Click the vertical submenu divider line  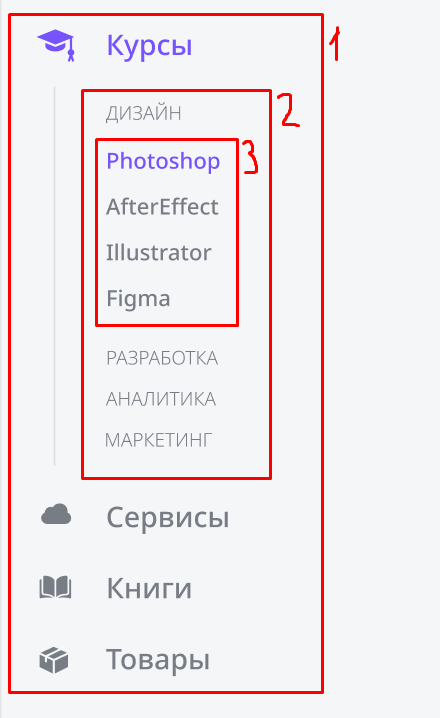[54, 276]
